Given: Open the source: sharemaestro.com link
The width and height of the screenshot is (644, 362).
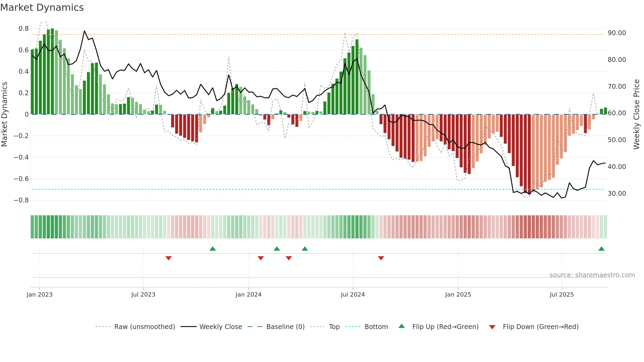Looking at the screenshot, I should coord(592,275).
